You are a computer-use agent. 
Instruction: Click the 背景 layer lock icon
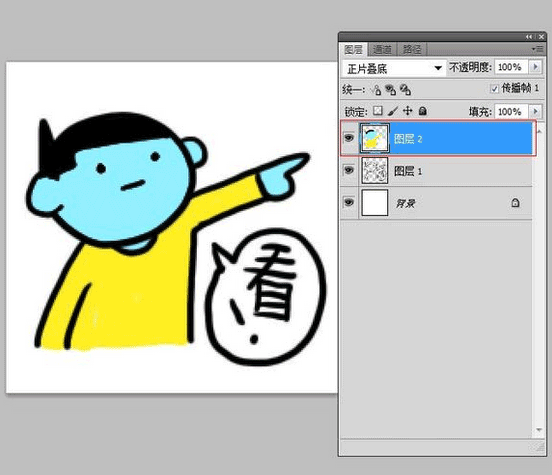[x=515, y=203]
